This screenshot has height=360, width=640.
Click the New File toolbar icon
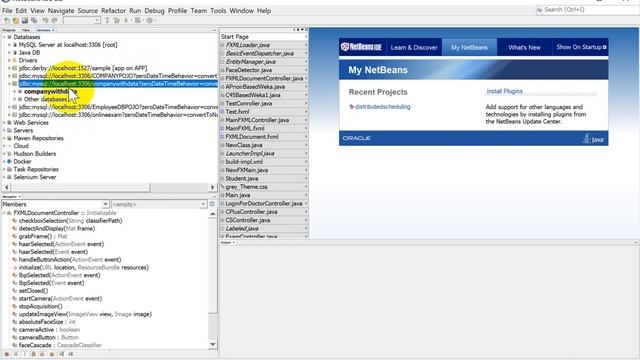click(x=7, y=20)
